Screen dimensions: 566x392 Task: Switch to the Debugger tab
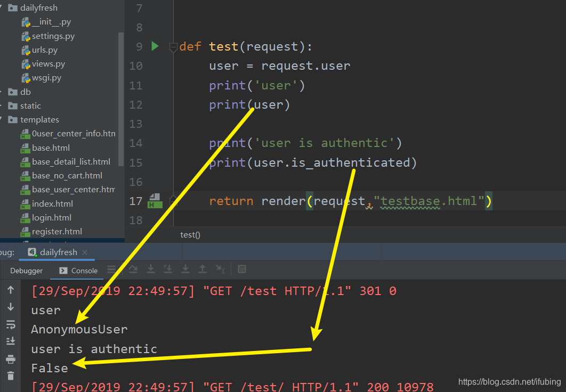[26, 271]
